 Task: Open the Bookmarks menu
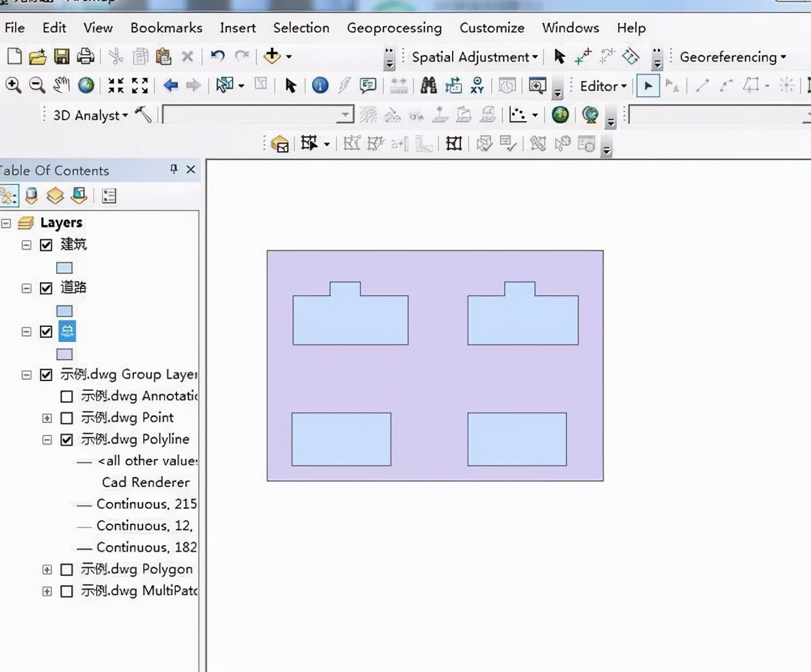coord(166,27)
